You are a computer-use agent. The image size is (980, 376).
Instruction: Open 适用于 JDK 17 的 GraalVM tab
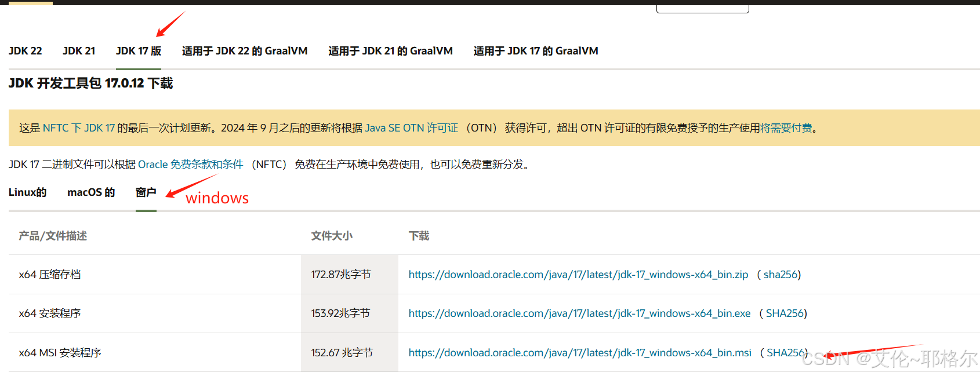click(x=536, y=51)
